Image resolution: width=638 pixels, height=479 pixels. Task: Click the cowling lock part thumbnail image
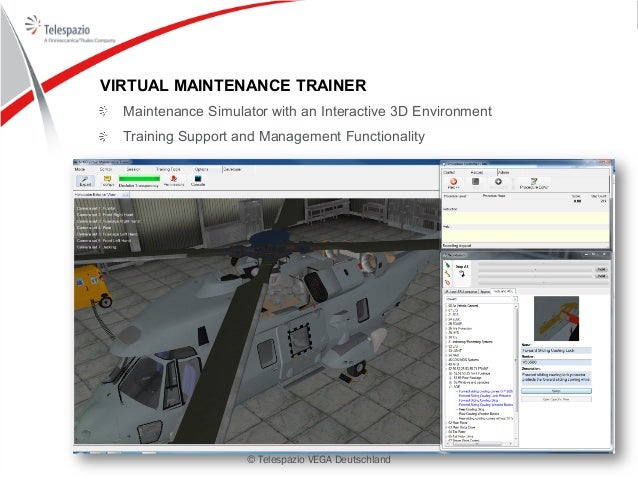point(556,319)
